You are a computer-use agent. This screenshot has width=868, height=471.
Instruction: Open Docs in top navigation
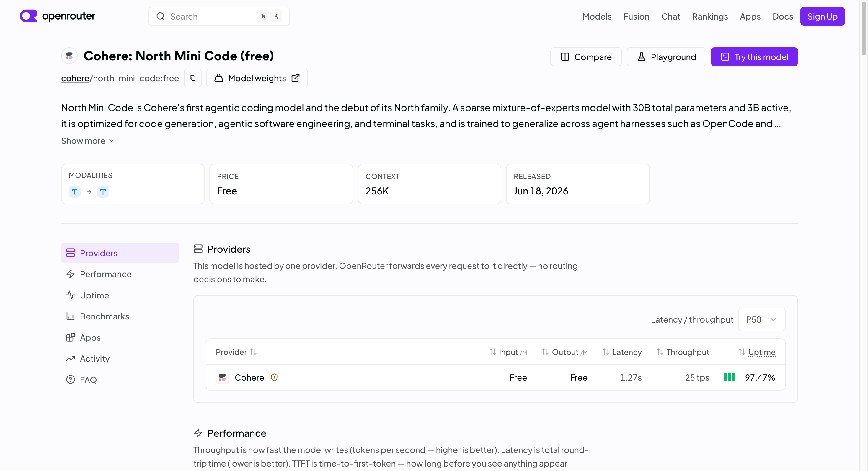click(783, 17)
